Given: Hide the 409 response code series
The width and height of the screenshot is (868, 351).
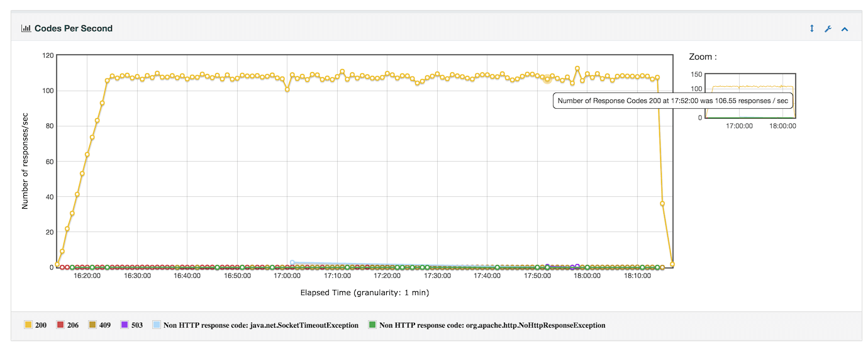Looking at the screenshot, I should pos(94,325).
